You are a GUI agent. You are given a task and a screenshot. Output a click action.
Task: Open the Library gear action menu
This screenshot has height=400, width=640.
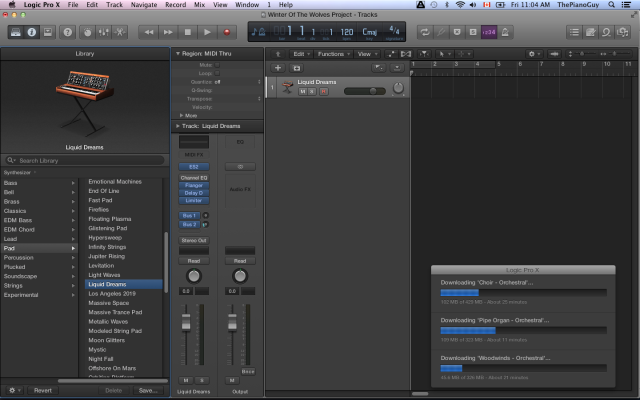pyautogui.click(x=15, y=391)
